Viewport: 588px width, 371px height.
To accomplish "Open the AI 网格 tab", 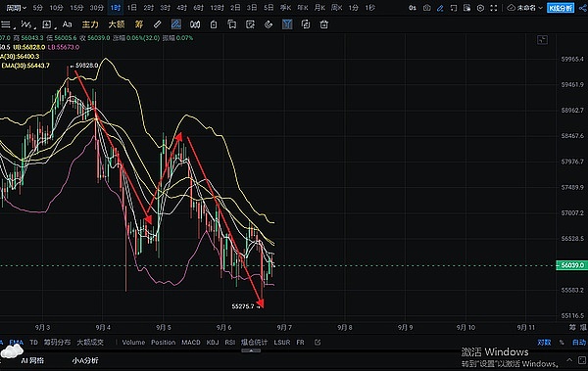I will click(x=32, y=360).
